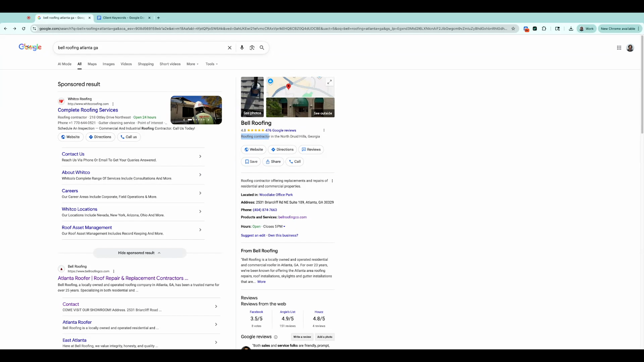644x362 pixels.
Task: Expand the Roof Asset Management sitelink arrow
Action: point(200,230)
